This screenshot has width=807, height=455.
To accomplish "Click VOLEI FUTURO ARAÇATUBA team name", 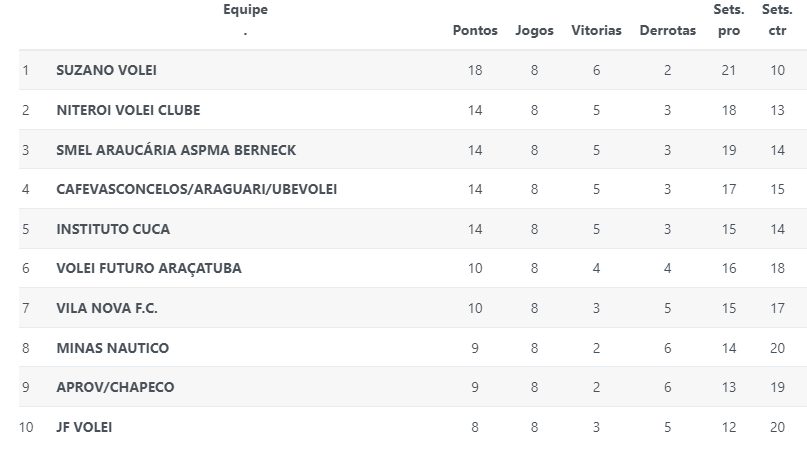I will pos(149,268).
